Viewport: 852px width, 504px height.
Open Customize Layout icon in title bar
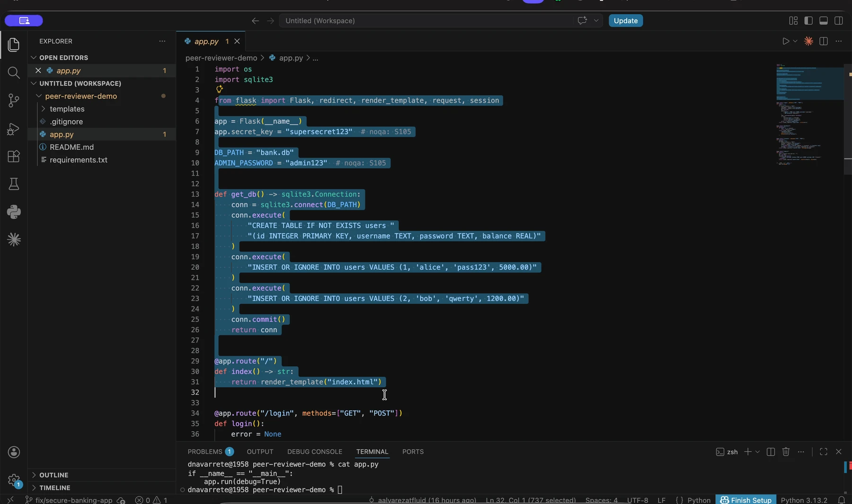click(x=793, y=20)
